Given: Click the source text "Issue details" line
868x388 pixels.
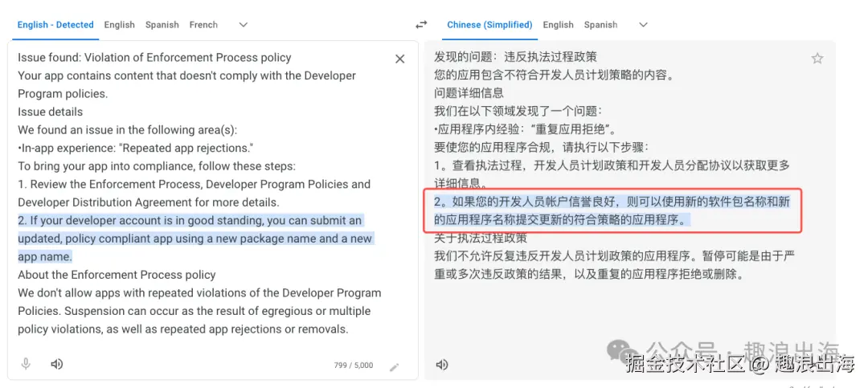Looking at the screenshot, I should pyautogui.click(x=51, y=112).
